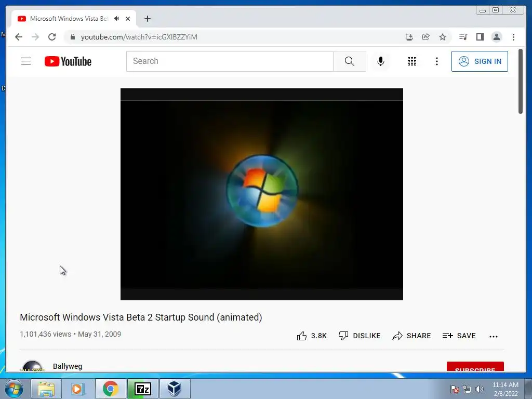
Task: Start voice search with the microphone icon
Action: click(x=381, y=61)
